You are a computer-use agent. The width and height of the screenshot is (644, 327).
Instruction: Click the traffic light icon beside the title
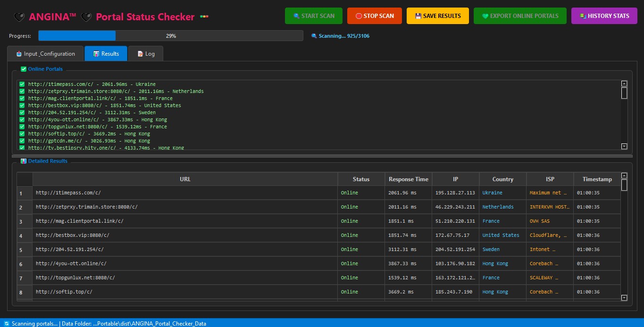[x=204, y=17]
